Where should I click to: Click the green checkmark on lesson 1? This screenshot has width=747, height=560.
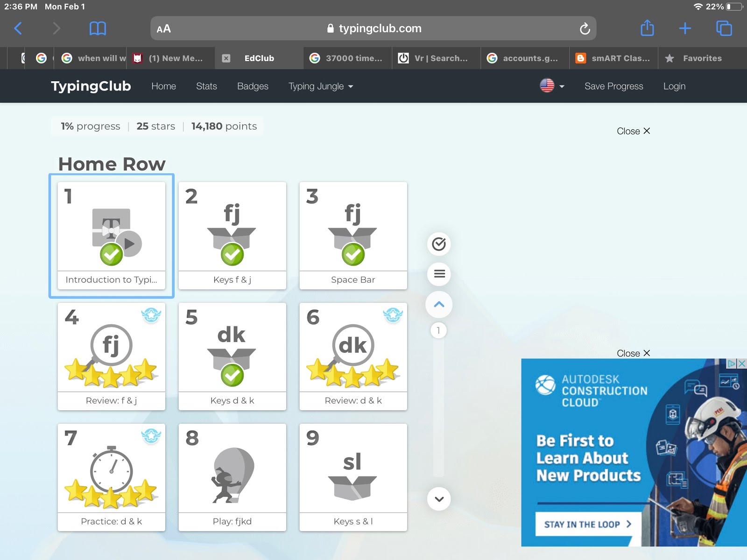point(111,255)
